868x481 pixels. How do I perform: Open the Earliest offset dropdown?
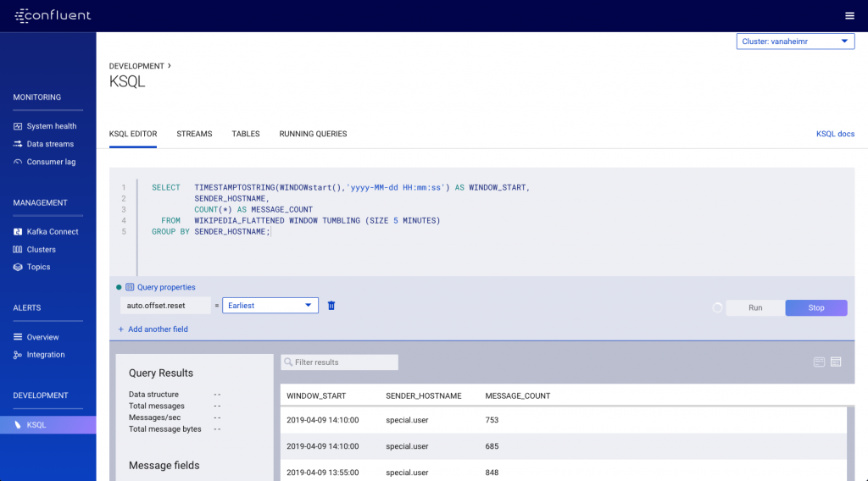pos(270,305)
